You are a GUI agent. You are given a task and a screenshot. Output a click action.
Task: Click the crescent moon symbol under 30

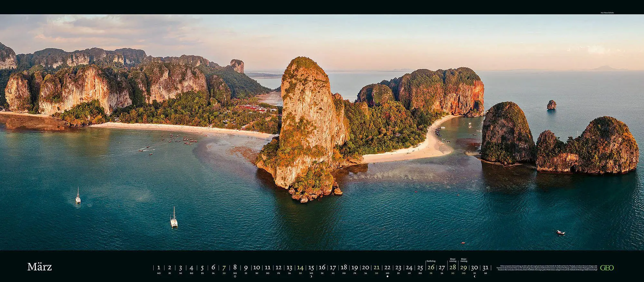(475, 276)
